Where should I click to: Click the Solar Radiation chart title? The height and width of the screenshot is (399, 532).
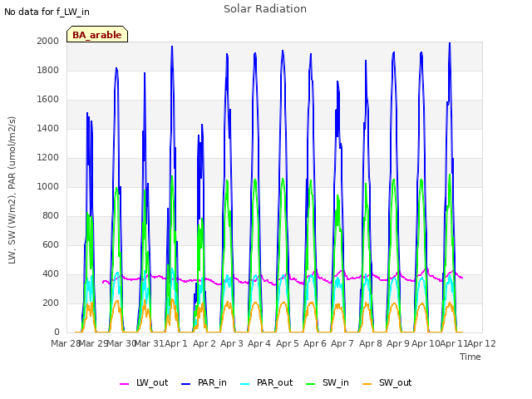pyautogui.click(x=265, y=9)
